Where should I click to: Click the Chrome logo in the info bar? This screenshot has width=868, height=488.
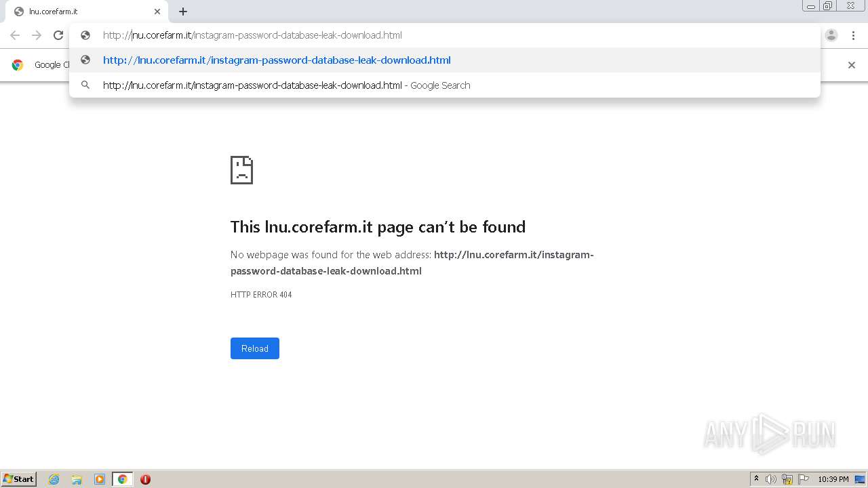click(18, 65)
